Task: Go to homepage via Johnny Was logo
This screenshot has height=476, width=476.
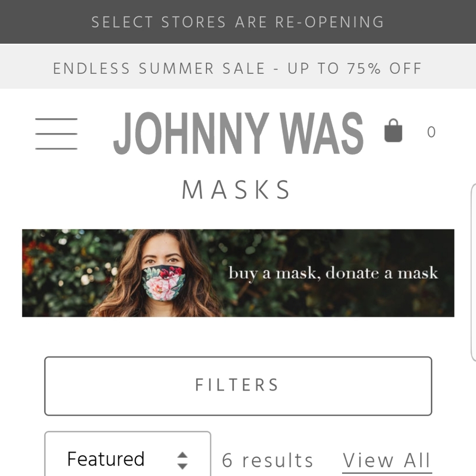Action: [238, 133]
